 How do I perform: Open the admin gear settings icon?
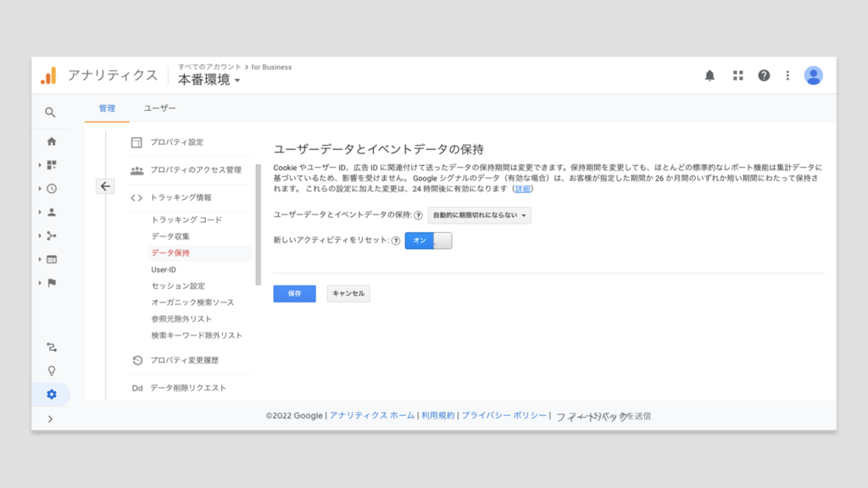click(x=52, y=394)
